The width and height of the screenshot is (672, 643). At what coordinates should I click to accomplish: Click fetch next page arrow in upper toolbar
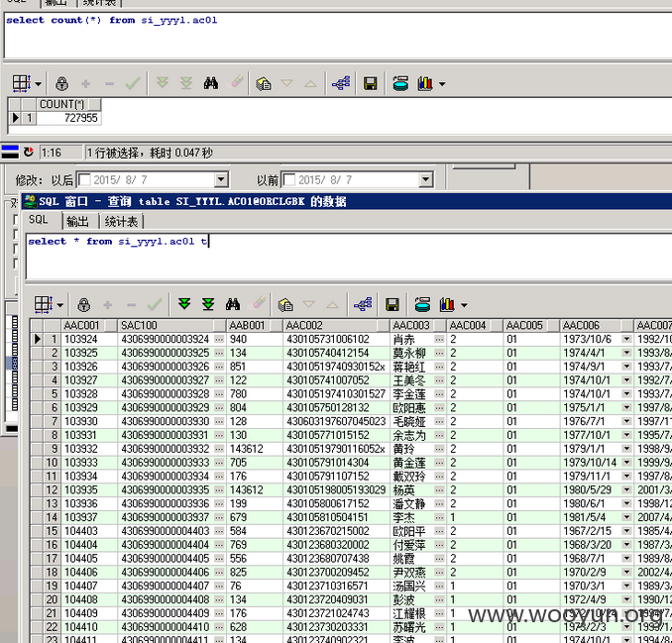click(163, 82)
